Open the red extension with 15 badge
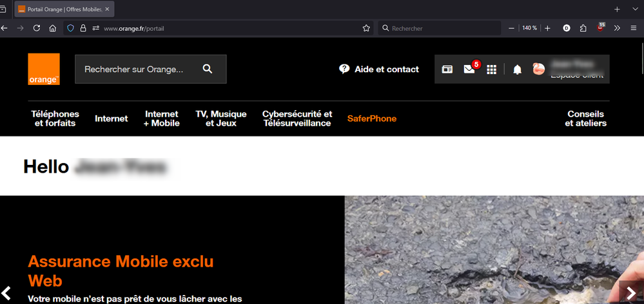 (x=600, y=28)
